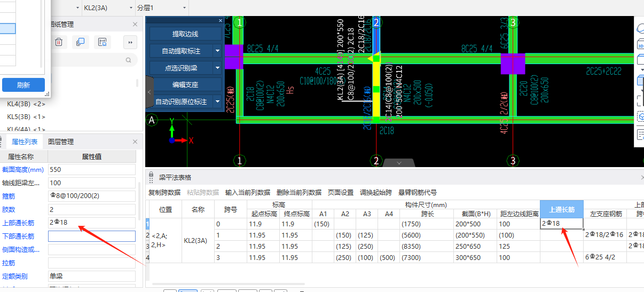
Task: Collapse the left panel arrow handle
Action: coord(150,92)
